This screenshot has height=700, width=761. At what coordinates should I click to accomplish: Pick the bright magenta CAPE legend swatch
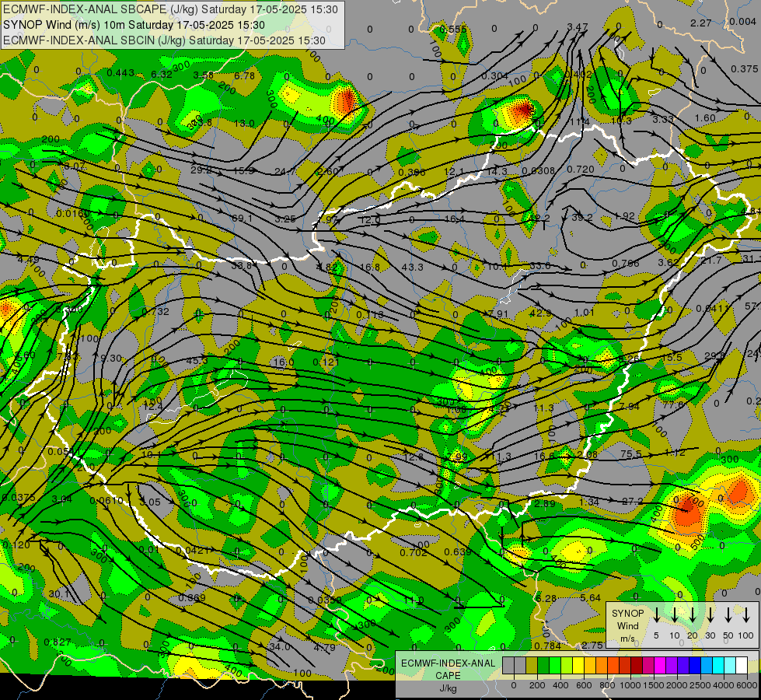click(x=660, y=666)
